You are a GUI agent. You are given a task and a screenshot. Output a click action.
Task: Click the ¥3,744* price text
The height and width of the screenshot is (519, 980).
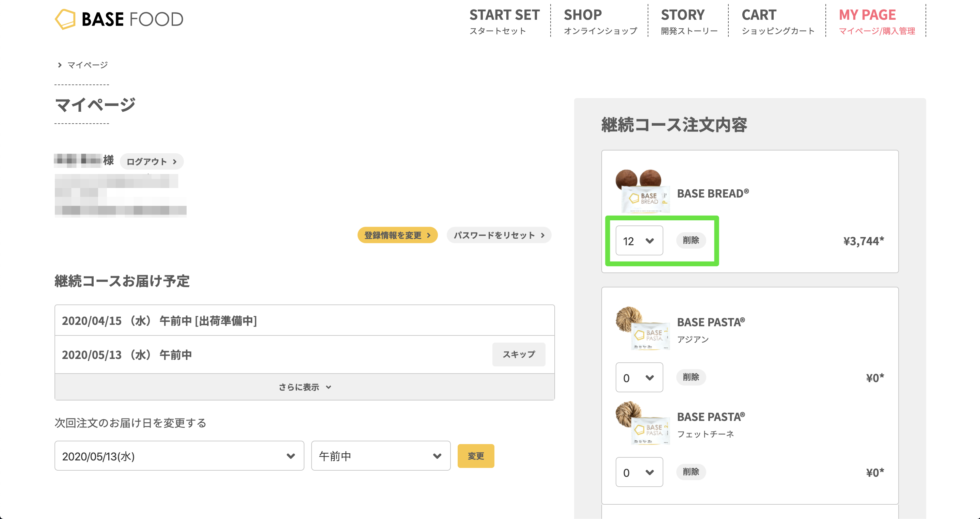pyautogui.click(x=864, y=241)
